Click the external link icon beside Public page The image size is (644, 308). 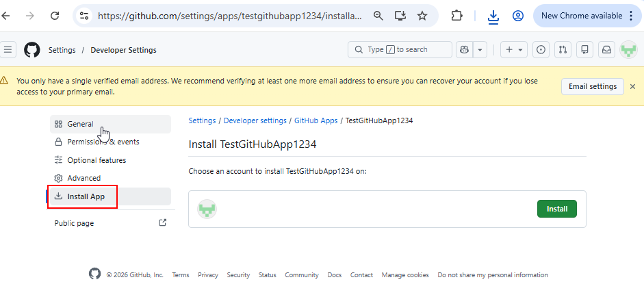coord(163,222)
